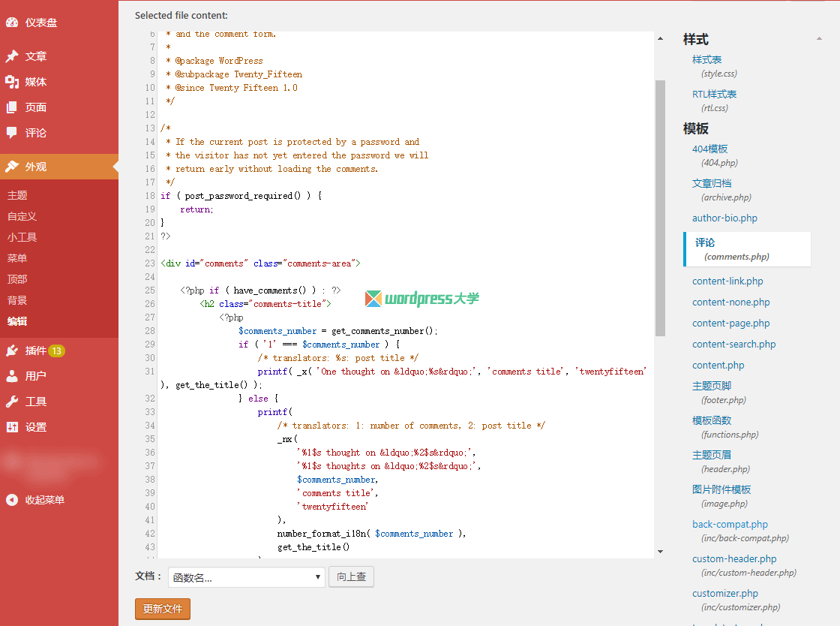Open the content-search.php file
This screenshot has width=840, height=626.
coord(734,344)
